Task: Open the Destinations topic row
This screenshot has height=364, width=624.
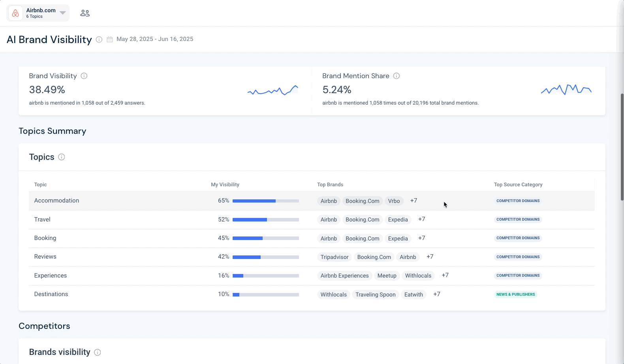Action: 312,295
